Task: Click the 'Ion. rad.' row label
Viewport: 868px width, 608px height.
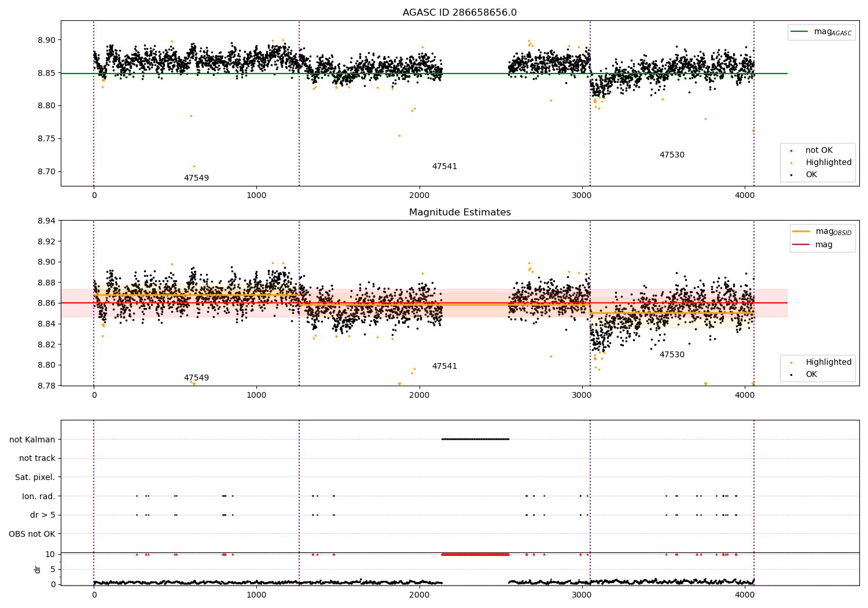Action: [x=39, y=497]
